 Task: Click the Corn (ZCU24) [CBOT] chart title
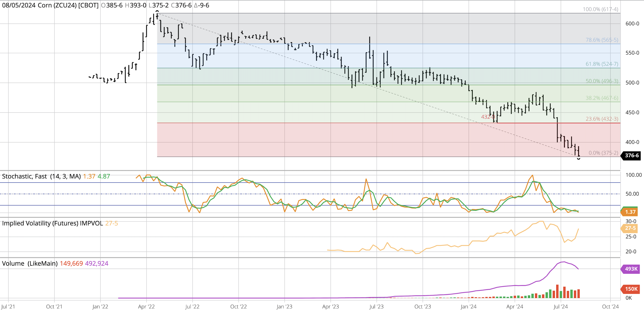tap(68, 5)
